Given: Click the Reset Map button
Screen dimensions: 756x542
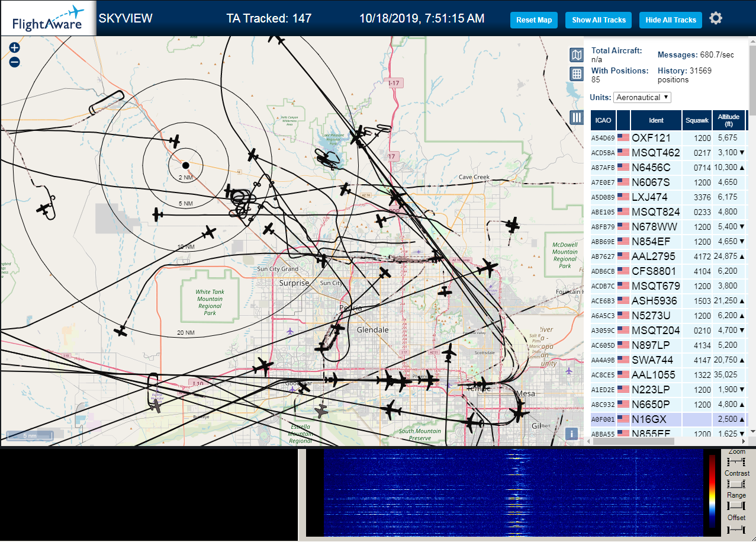Looking at the screenshot, I should coord(534,20).
